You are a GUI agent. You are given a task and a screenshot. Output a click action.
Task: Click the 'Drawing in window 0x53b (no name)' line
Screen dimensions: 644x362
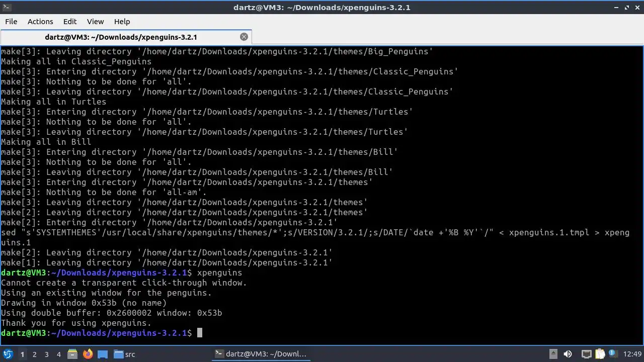click(x=84, y=303)
